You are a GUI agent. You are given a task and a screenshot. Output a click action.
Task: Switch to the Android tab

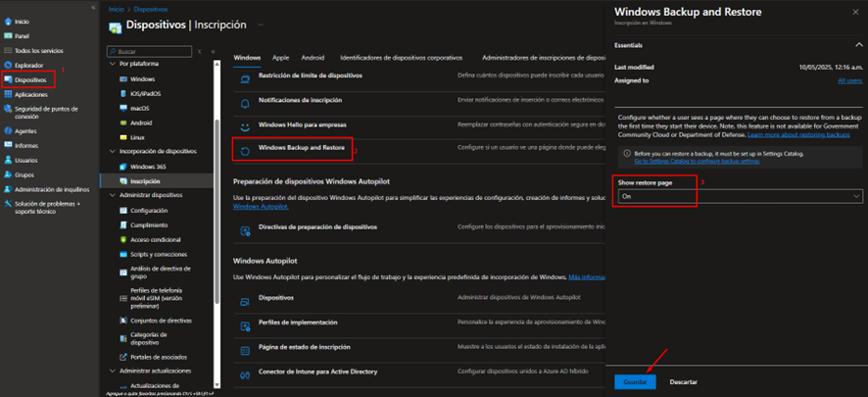click(313, 58)
